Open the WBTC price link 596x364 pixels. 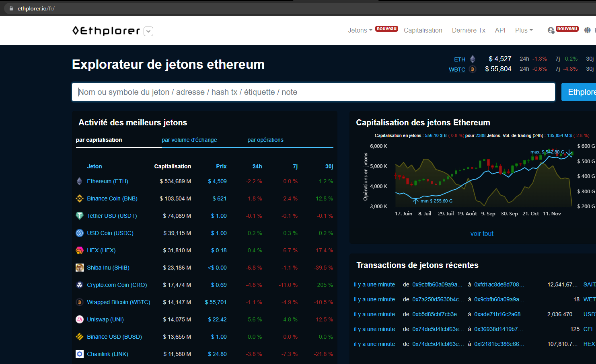coord(457,69)
